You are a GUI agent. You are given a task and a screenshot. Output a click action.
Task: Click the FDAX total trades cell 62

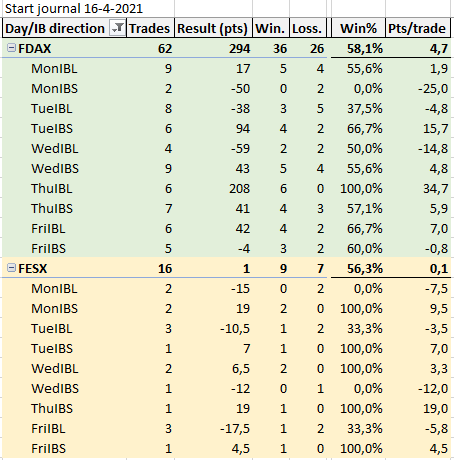click(165, 49)
